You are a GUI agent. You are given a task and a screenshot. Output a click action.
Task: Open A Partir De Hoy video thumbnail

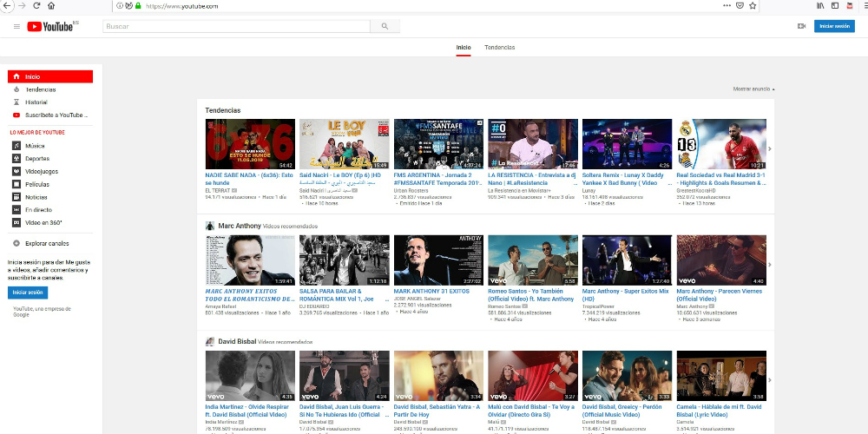pyautogui.click(x=438, y=376)
